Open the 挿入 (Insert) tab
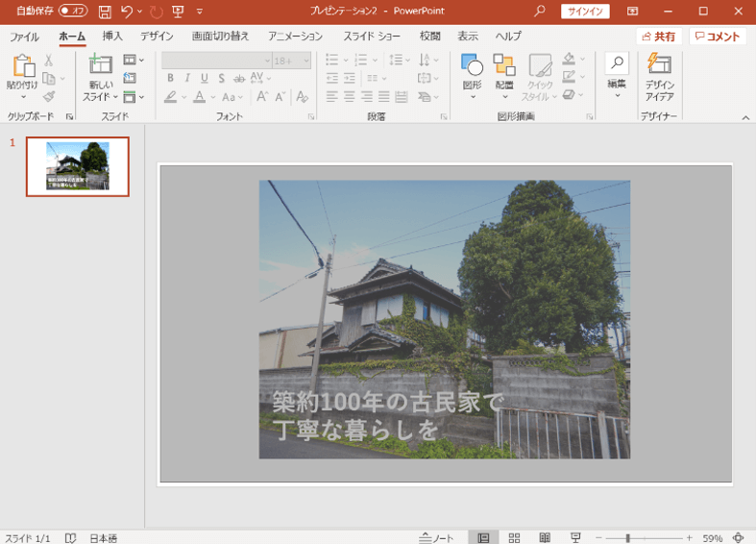 112,37
